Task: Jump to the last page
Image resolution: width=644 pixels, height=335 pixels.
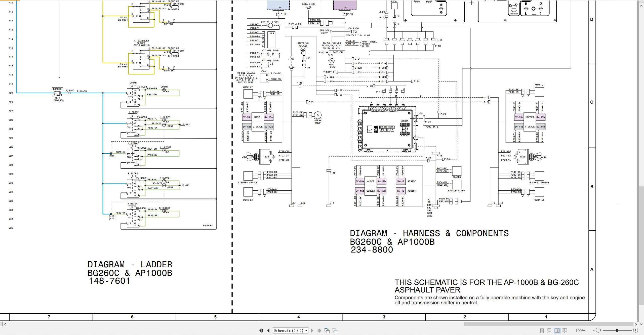Action: click(319, 331)
